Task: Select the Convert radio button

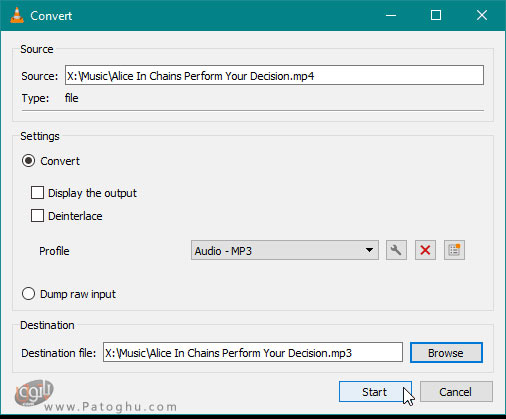Action: 28,161
